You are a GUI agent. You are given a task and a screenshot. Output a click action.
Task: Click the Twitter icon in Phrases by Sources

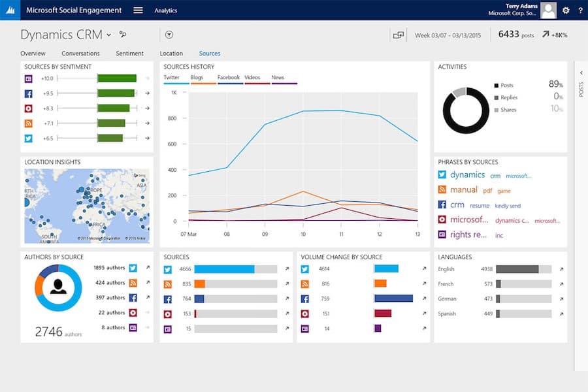click(442, 175)
